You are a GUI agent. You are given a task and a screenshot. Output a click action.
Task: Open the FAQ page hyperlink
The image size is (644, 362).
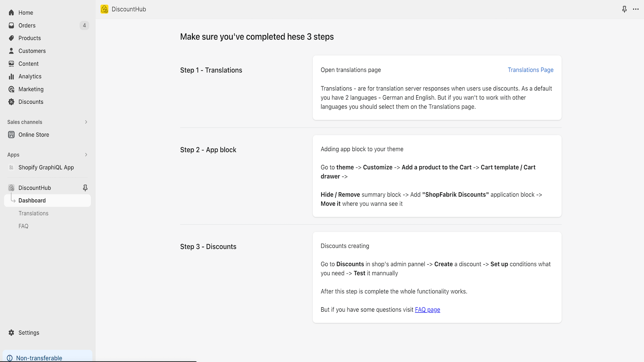pos(427,310)
